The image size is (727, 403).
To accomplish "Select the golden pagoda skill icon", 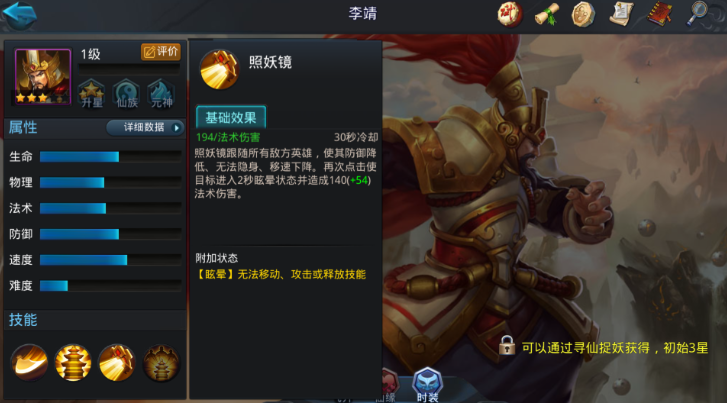I will click(73, 362).
